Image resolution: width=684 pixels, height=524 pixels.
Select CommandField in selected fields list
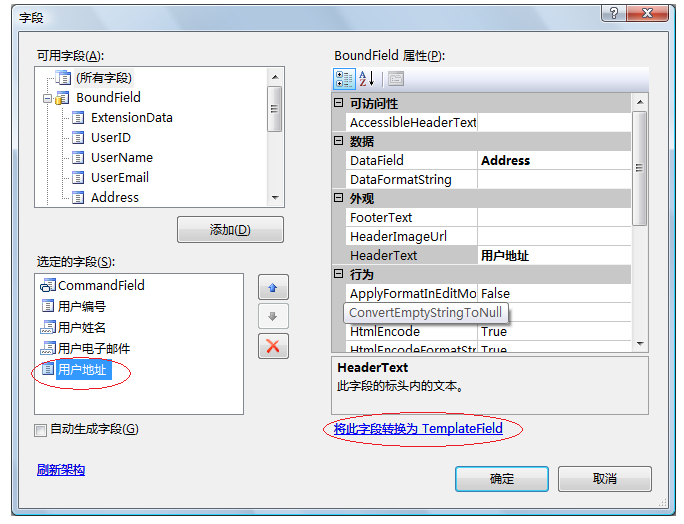coord(101,285)
